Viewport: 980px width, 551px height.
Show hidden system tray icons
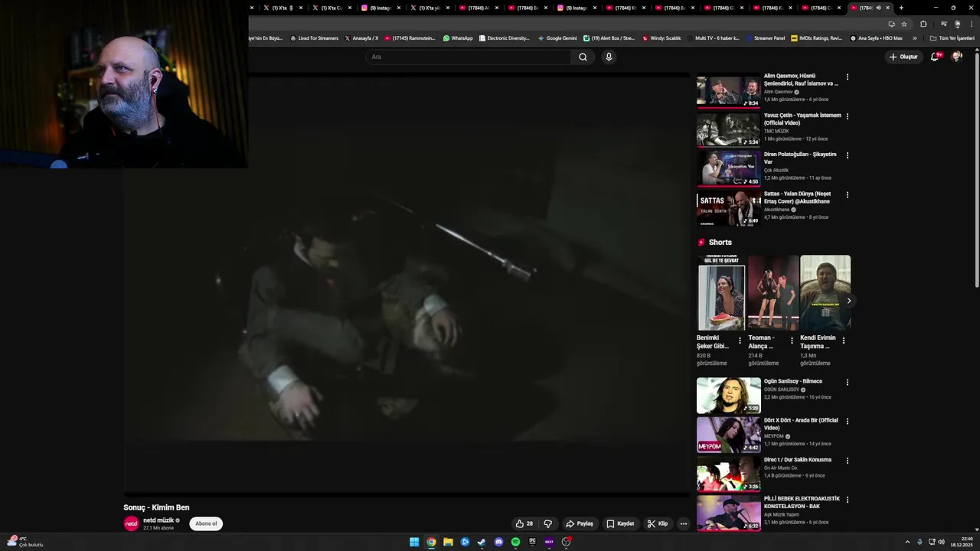[x=907, y=542]
